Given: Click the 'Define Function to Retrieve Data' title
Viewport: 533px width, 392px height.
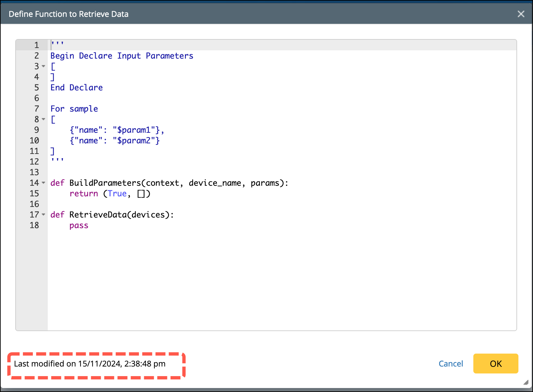Looking at the screenshot, I should point(69,14).
